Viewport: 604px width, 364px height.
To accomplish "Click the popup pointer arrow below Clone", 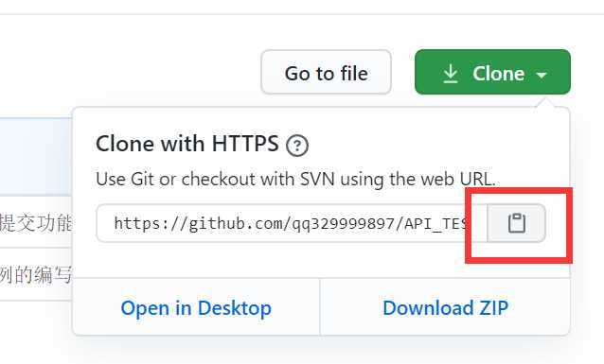I will tap(544, 103).
